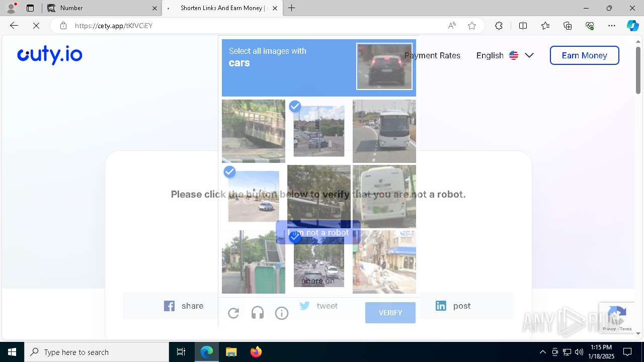Open captcha help info icon
644x362 pixels.
pyautogui.click(x=282, y=313)
